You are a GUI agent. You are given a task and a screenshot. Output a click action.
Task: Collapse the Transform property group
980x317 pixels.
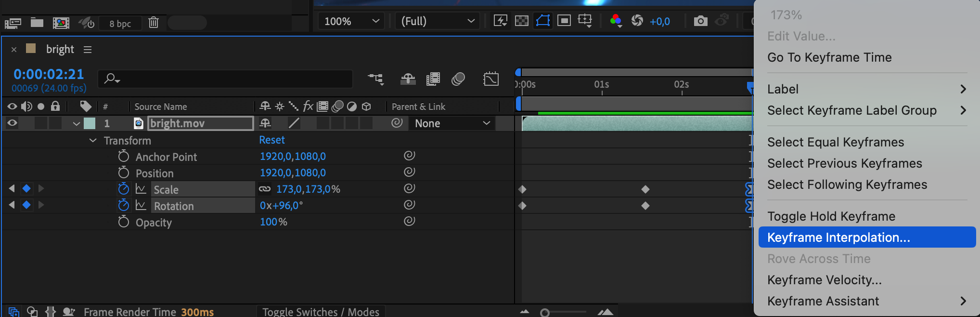[x=93, y=141]
